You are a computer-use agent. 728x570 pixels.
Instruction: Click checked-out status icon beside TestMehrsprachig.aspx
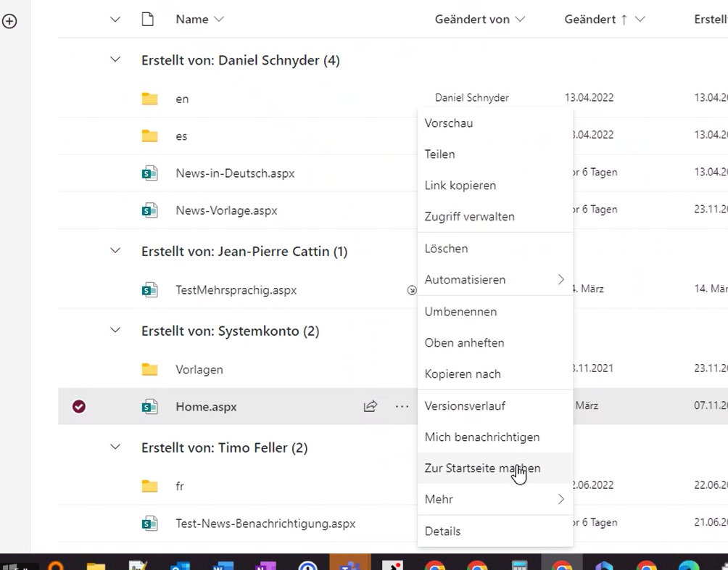[x=411, y=290]
